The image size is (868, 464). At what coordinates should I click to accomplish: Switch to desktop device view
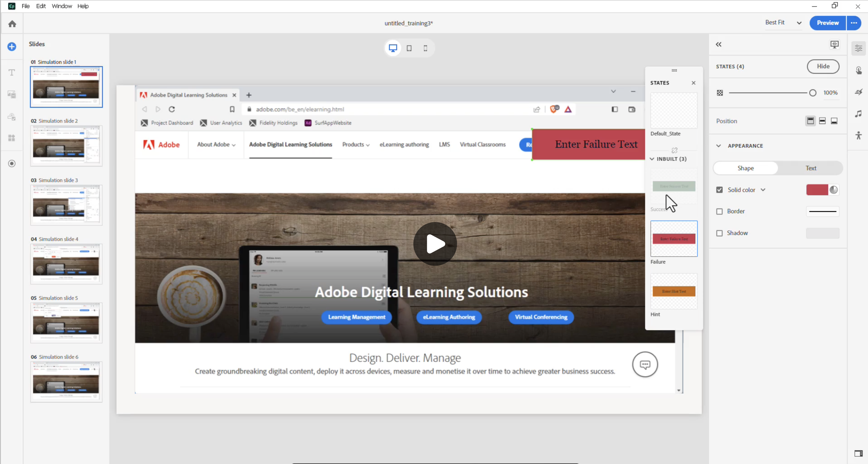coord(393,48)
